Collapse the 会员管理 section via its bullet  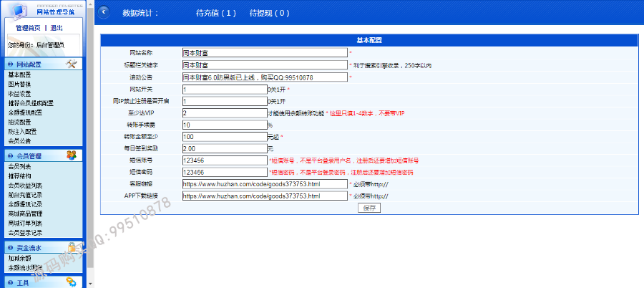[10, 156]
